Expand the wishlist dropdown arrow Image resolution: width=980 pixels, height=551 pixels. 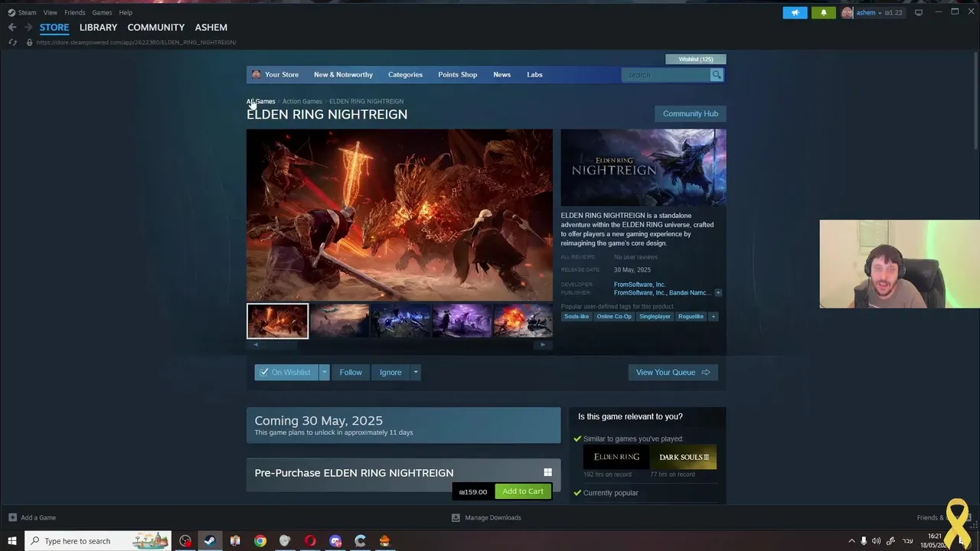(x=325, y=372)
